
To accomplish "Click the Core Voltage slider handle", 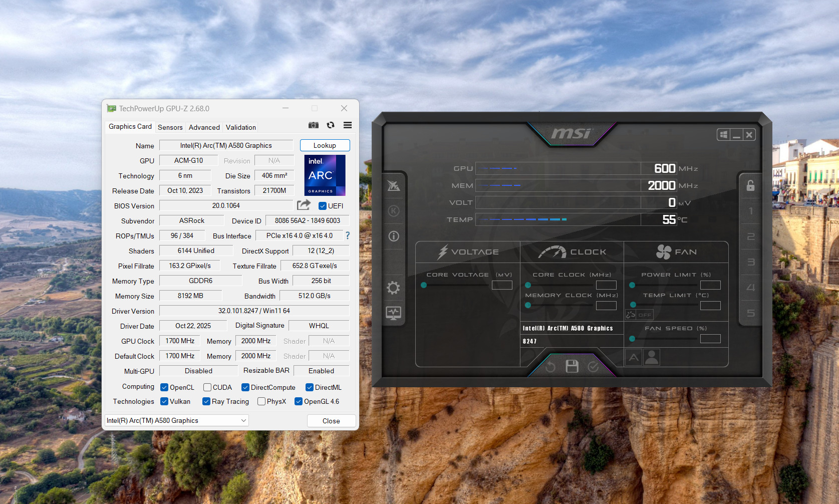I will tap(424, 285).
